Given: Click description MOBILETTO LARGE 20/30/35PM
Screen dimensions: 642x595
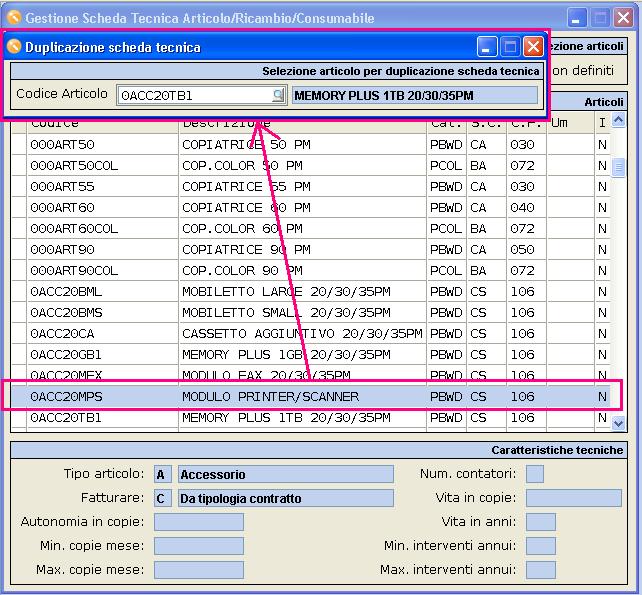Looking at the screenshot, I should pos(286,292).
